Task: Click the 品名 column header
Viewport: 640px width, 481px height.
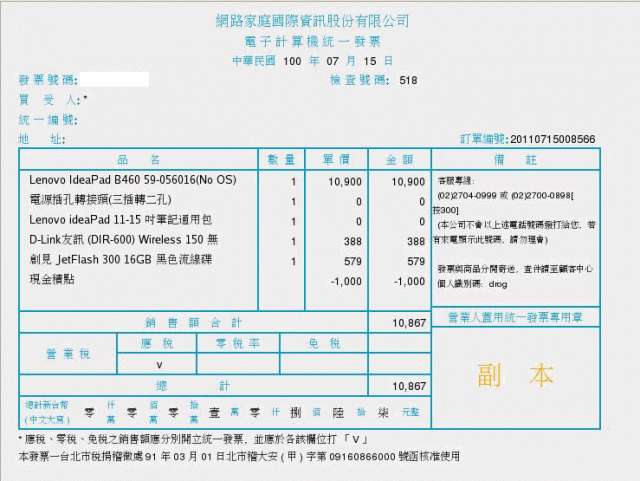Action: tap(138, 160)
